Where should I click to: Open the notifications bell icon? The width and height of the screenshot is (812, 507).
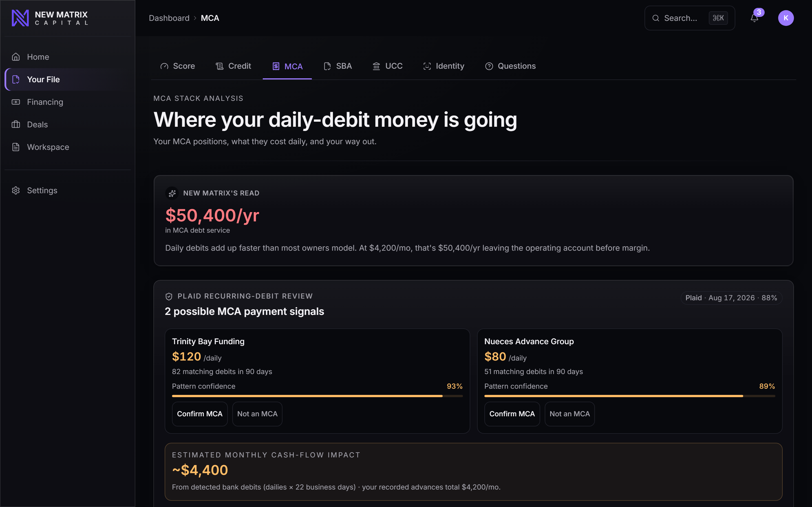(x=754, y=18)
